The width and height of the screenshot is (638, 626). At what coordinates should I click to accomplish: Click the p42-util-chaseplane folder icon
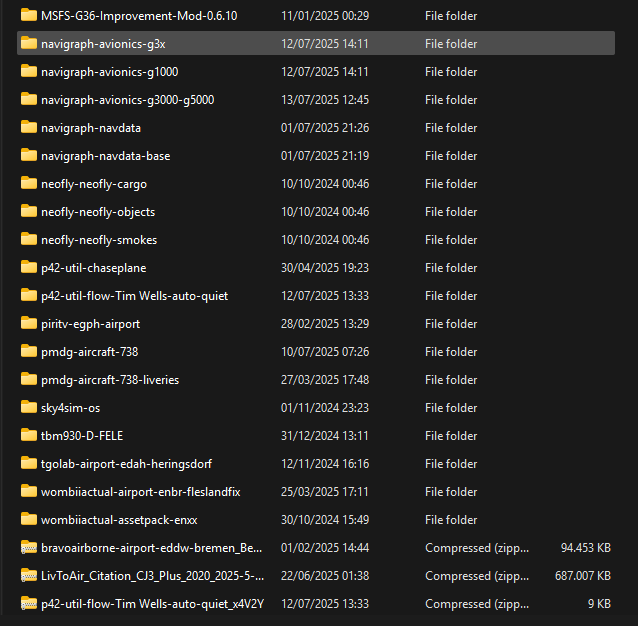pos(28,267)
